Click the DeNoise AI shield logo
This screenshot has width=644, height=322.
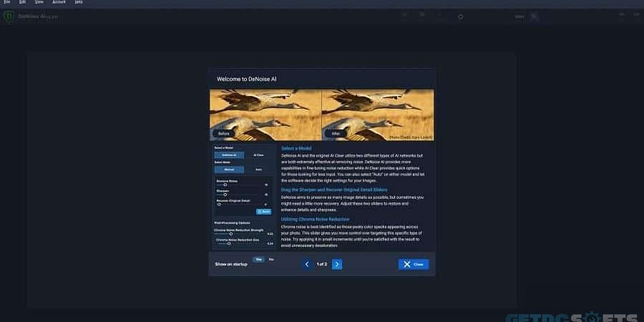[x=8, y=17]
